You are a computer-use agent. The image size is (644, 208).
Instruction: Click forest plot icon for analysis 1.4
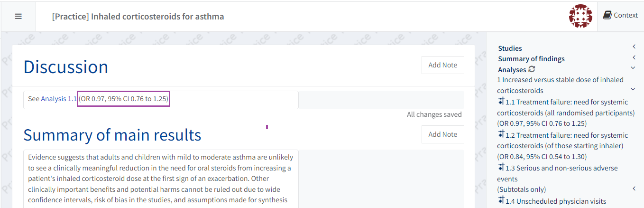pyautogui.click(x=501, y=201)
